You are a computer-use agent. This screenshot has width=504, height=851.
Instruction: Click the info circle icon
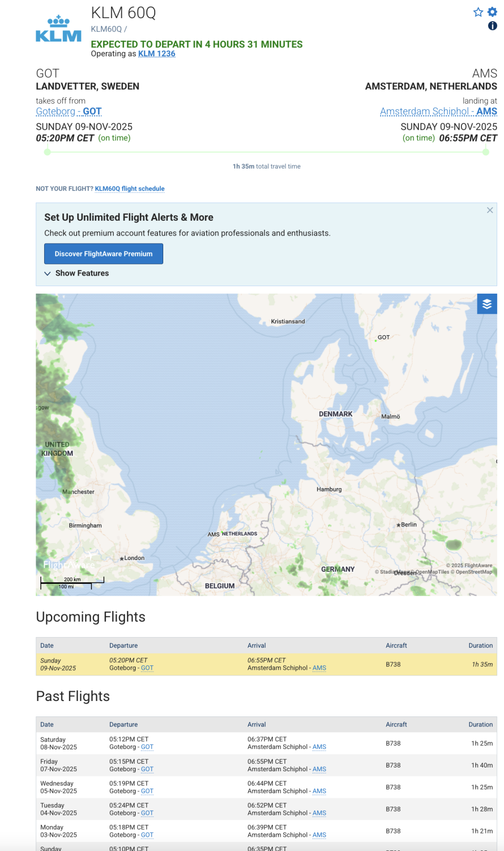point(492,26)
